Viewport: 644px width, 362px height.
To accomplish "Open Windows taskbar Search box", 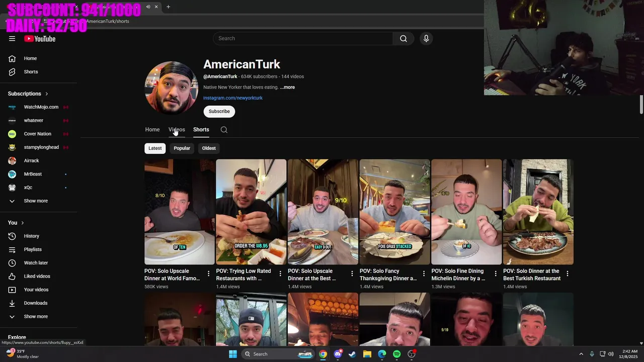I will click(x=278, y=354).
